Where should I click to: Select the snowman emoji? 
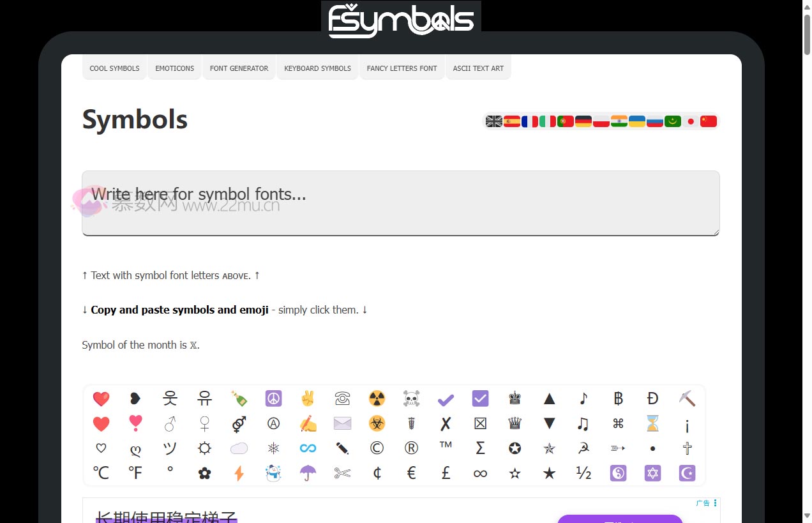pos(273,473)
